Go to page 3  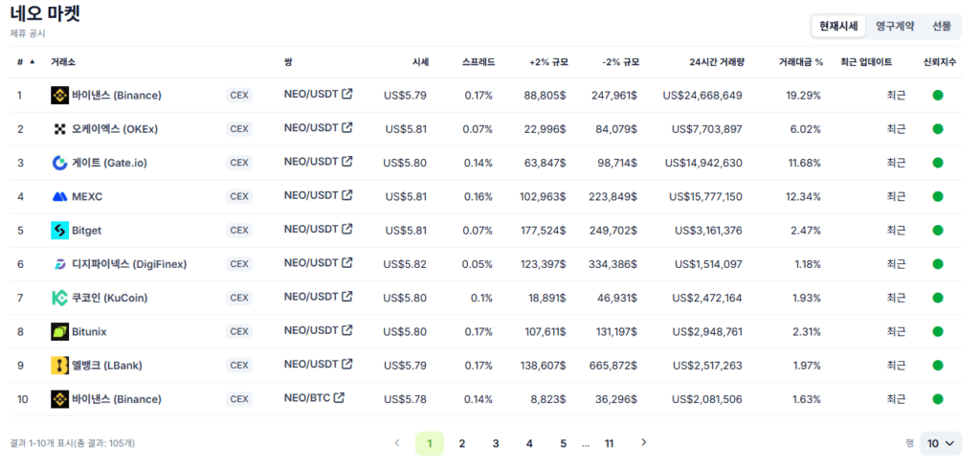(496, 443)
